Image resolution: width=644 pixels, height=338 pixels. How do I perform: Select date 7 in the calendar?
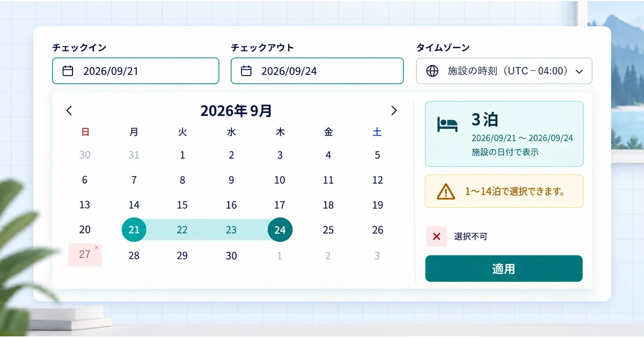tap(134, 180)
